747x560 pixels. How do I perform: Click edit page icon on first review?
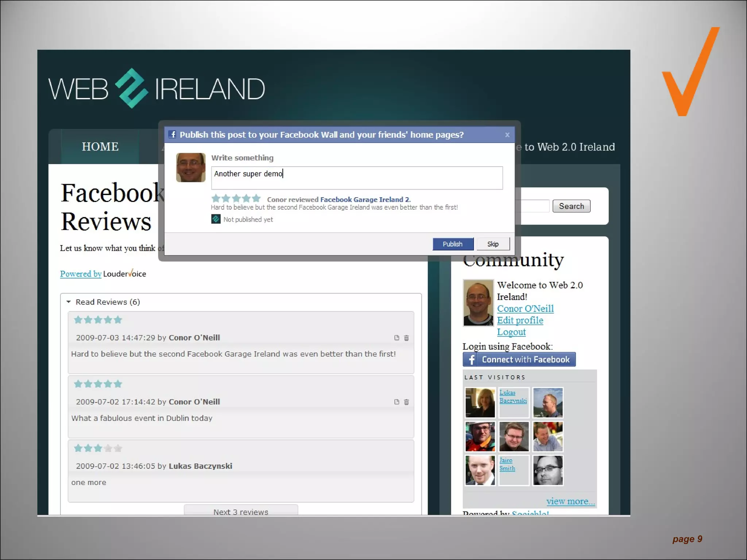397,338
